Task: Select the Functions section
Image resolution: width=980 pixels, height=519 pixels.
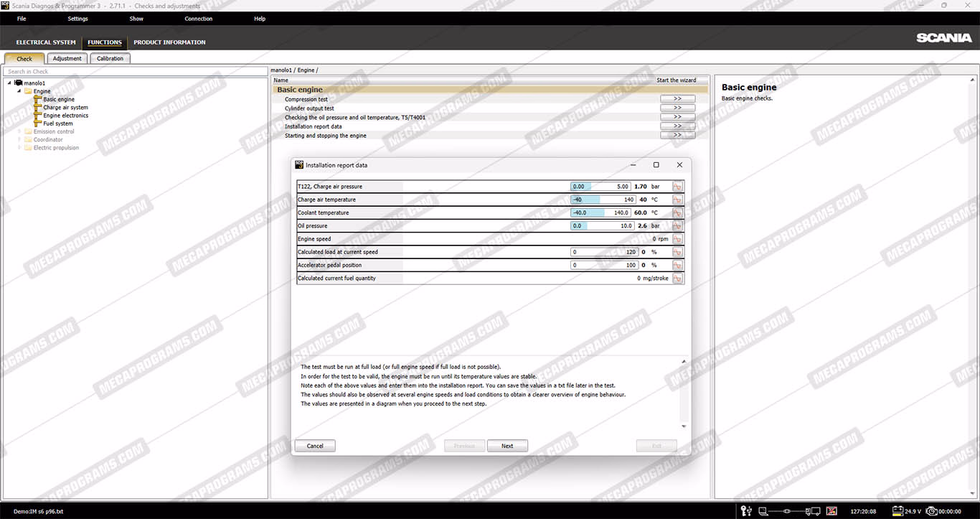Action: 105,42
